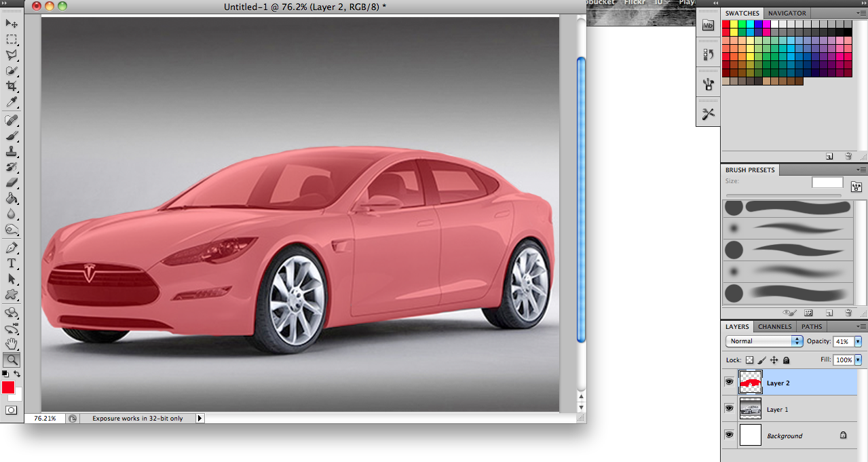Select the Path Selection tool

[x=12, y=279]
